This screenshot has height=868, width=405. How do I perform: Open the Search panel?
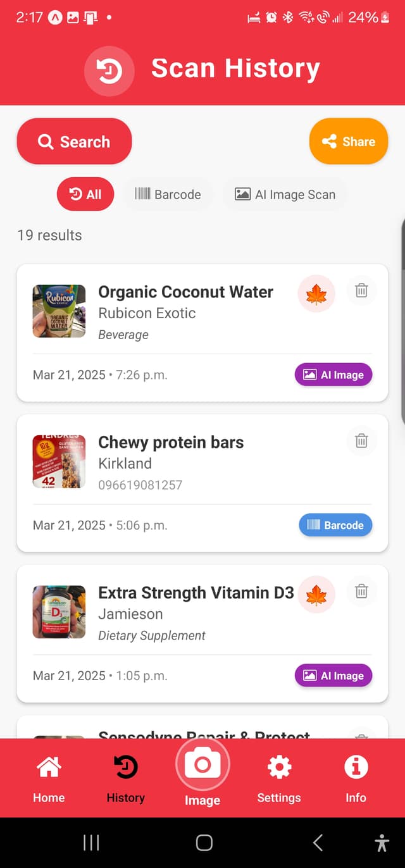point(74,141)
